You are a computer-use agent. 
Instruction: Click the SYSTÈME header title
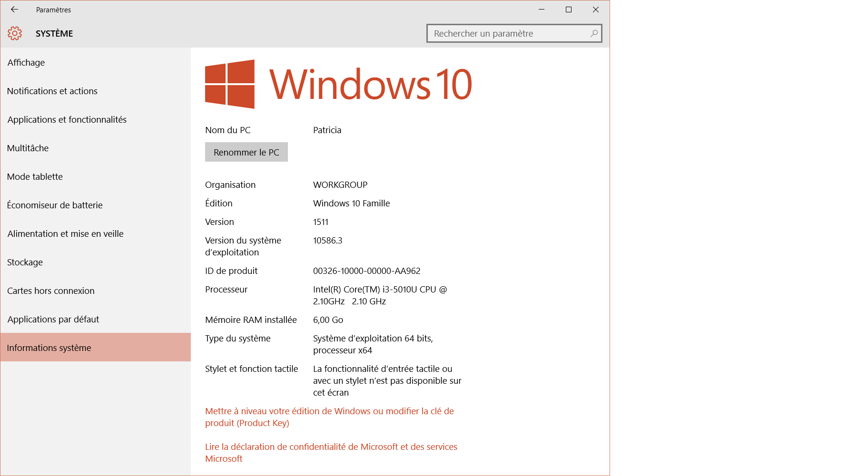pos(54,33)
